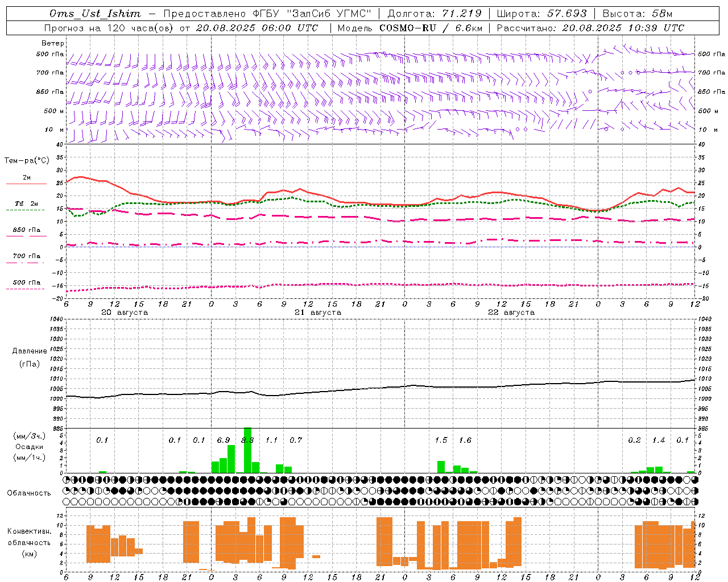Click the latitude value "Широта: 57.693"
Image resolution: width=728 pixels, height=582 pixels.
[542, 14]
